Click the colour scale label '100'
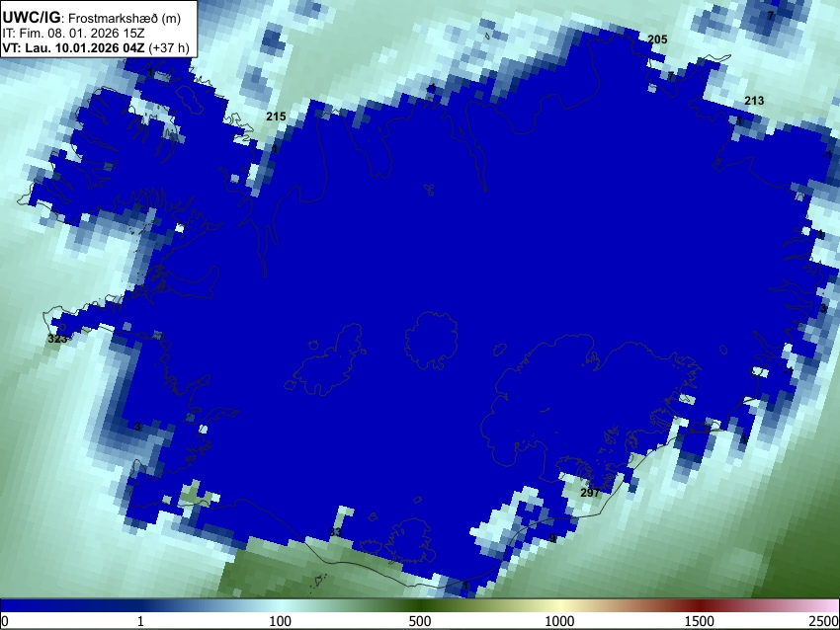This screenshot has height=630, width=840. [280, 621]
